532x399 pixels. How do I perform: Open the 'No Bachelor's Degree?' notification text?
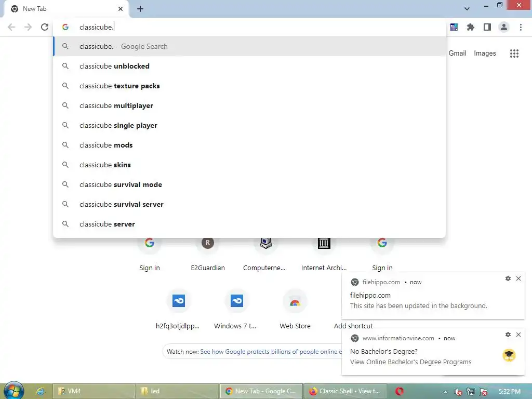point(384,352)
